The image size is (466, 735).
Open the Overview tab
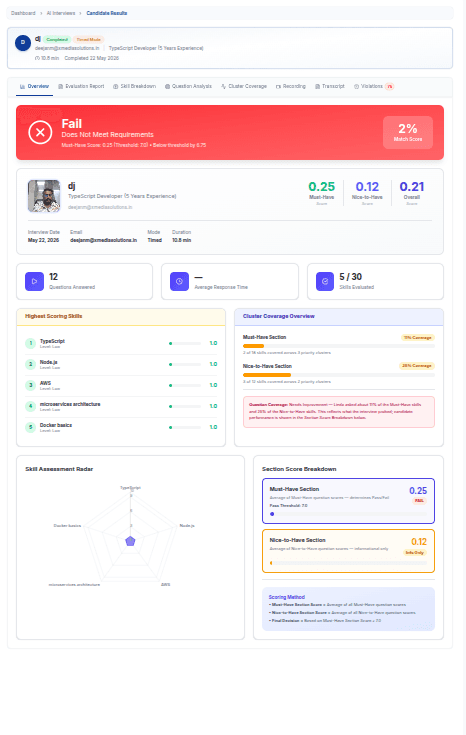click(34, 86)
